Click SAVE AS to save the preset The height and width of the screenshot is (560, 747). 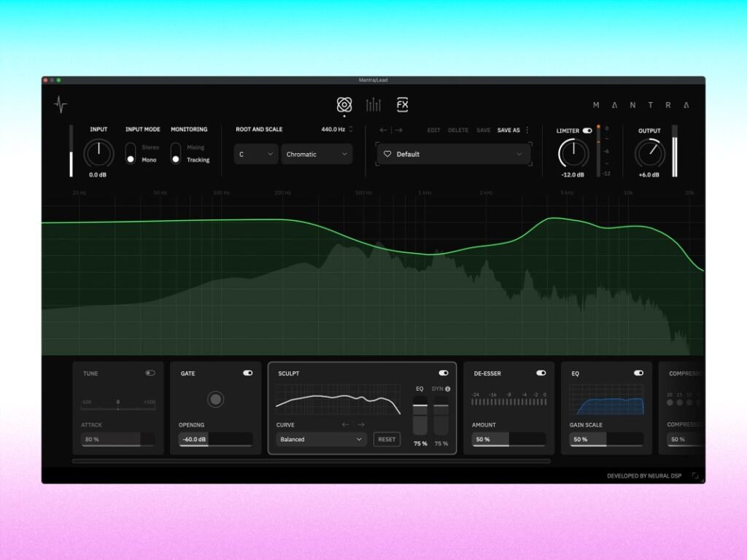click(x=508, y=130)
